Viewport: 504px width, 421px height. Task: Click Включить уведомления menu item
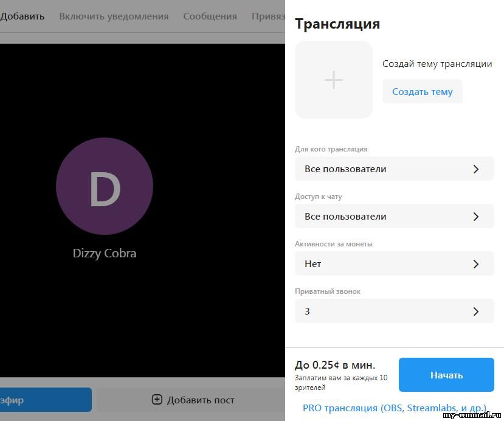(x=114, y=16)
